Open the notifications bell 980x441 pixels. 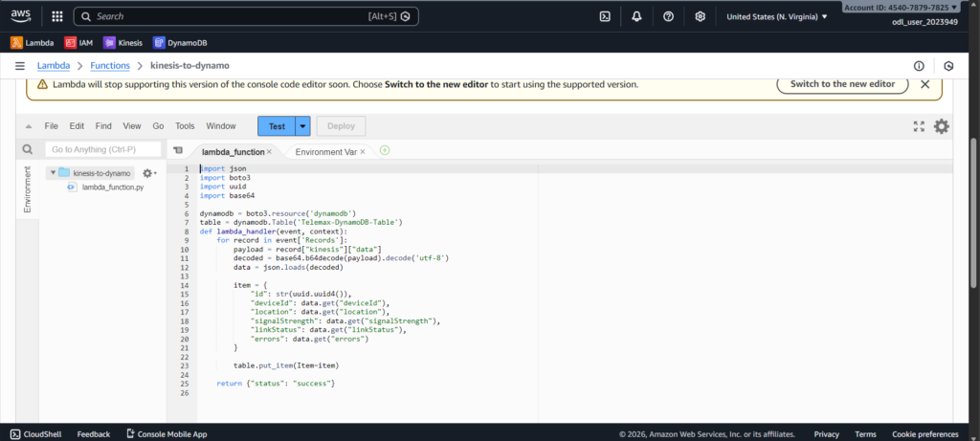pyautogui.click(x=636, y=16)
